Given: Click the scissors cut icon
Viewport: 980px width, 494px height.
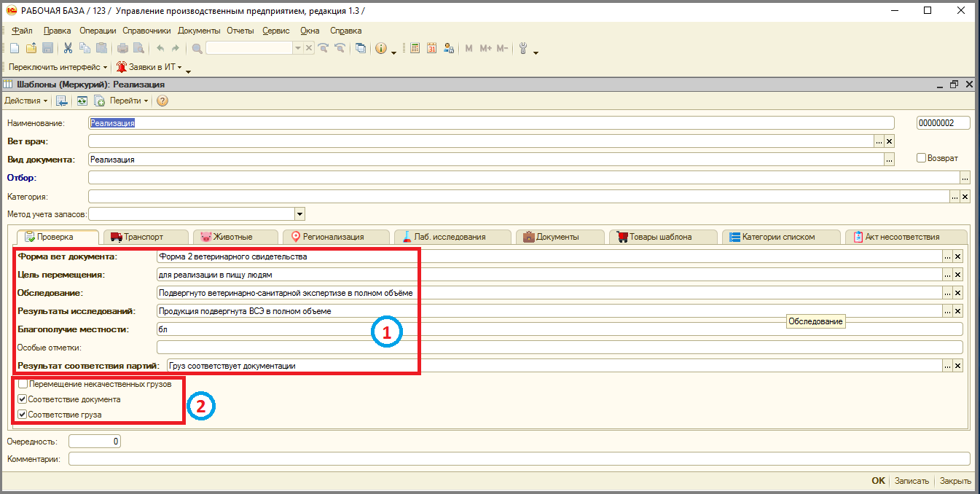Looking at the screenshot, I should (x=68, y=48).
